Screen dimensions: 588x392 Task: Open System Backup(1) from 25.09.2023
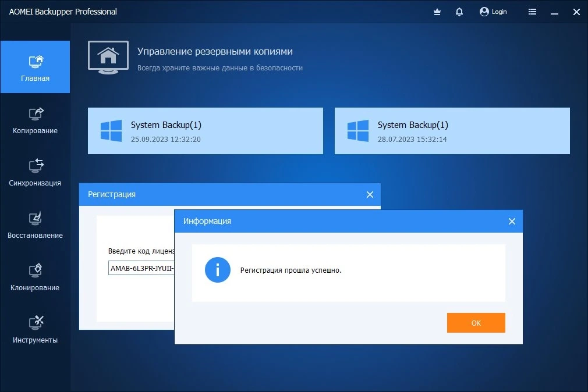[205, 131]
